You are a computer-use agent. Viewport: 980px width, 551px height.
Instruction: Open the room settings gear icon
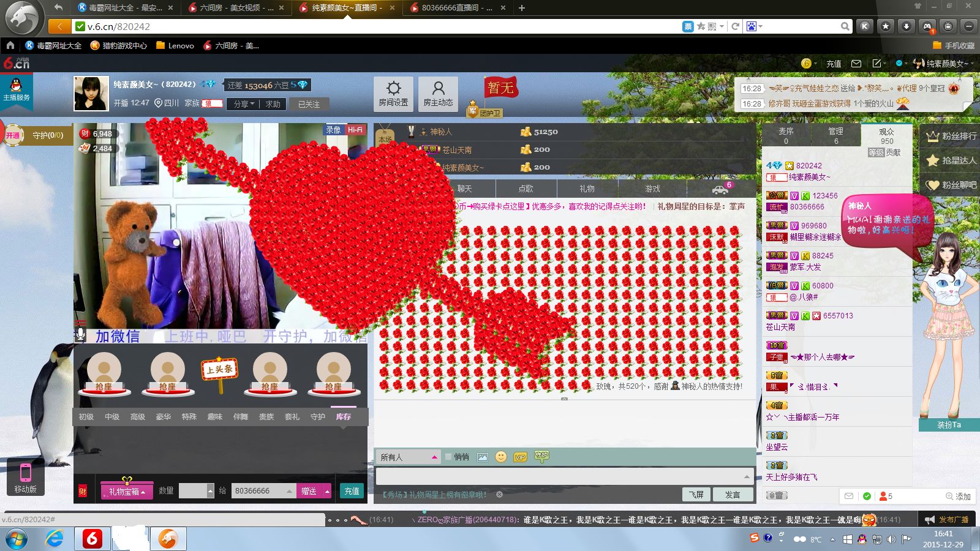(393, 94)
